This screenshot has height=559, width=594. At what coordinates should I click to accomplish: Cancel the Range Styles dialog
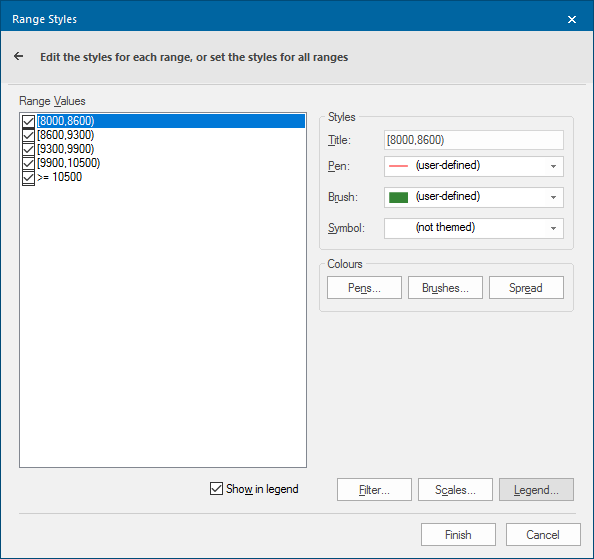[x=543, y=534]
